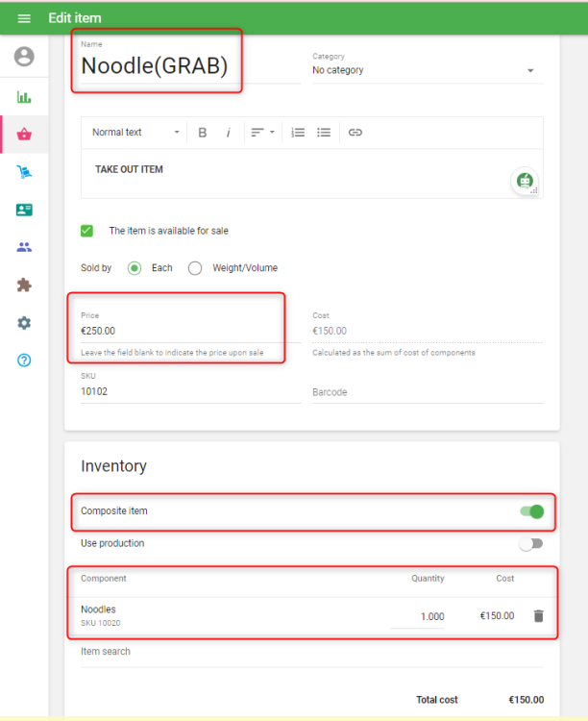Open the text alignment dropdown
The width and height of the screenshot is (588, 721).
point(261,133)
